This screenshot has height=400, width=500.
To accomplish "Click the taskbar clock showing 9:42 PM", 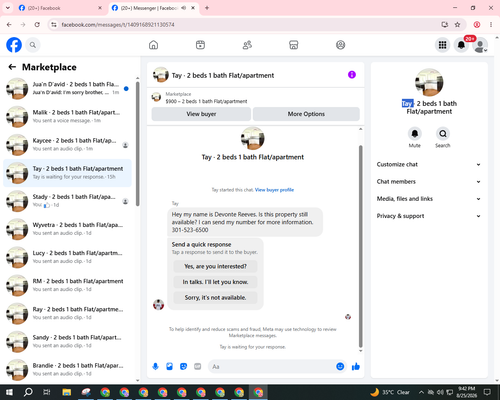I will point(466,392).
